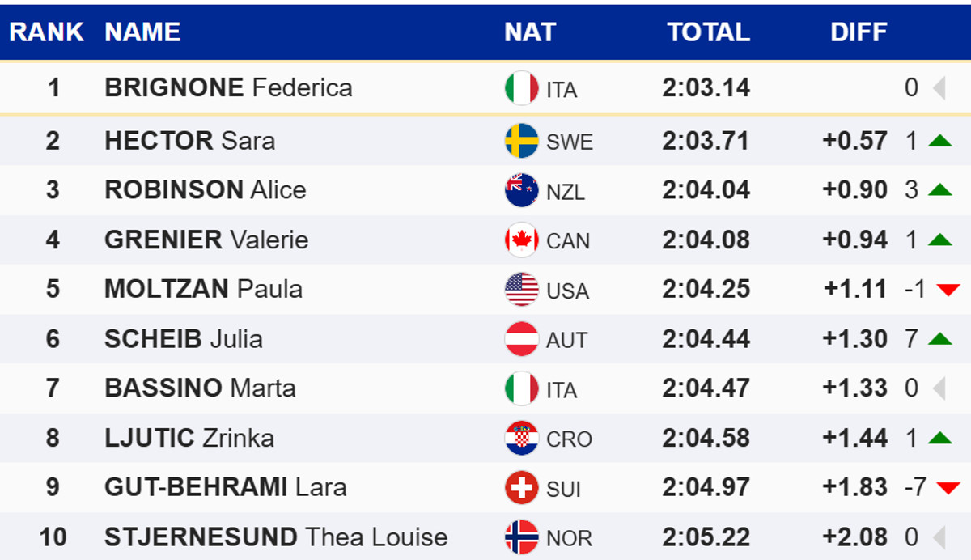This screenshot has height=560, width=971.
Task: Open HECTOR Sara athlete link
Action: point(189,141)
